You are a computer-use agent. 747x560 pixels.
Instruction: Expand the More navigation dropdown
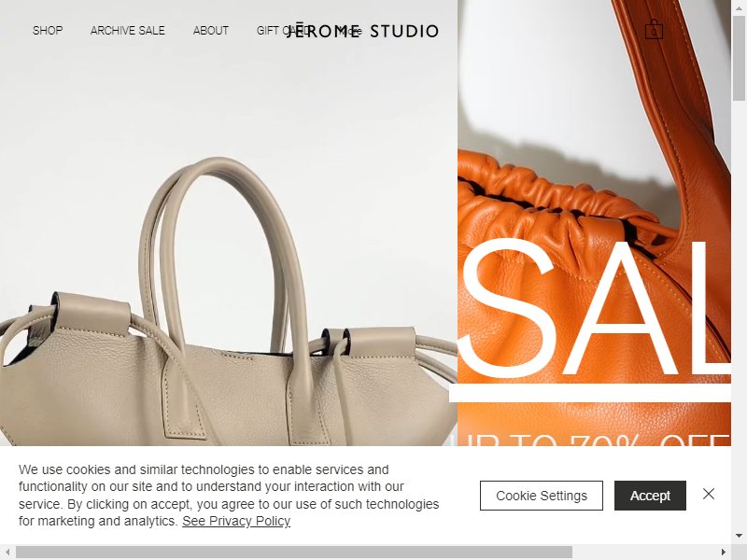(352, 32)
